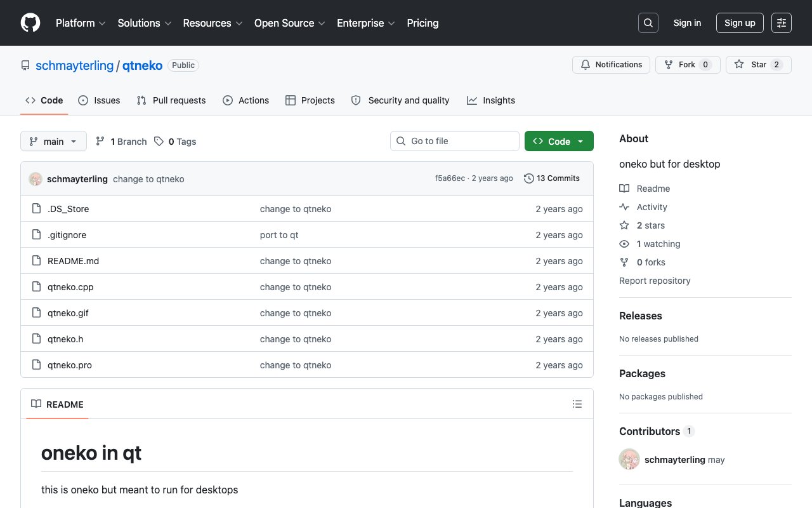Click the fork icon beside 0 forks
Screen dimensions: 812x508
(624, 262)
